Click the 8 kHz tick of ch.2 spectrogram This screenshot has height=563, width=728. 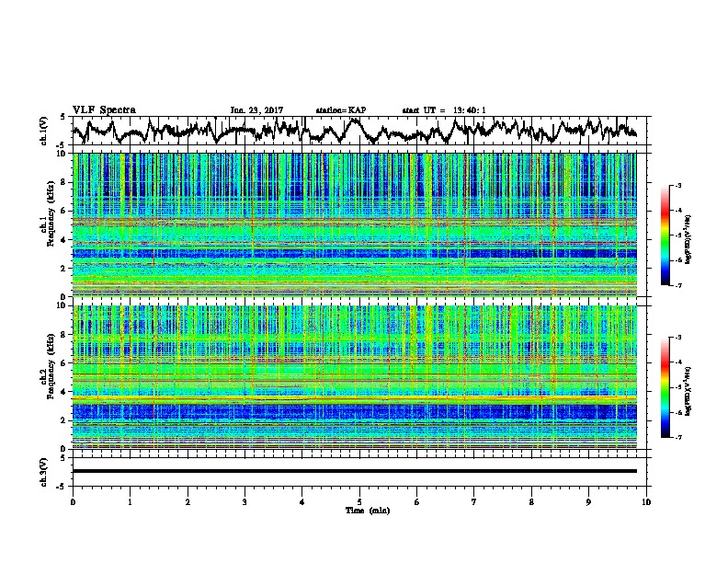pyautogui.click(x=64, y=335)
